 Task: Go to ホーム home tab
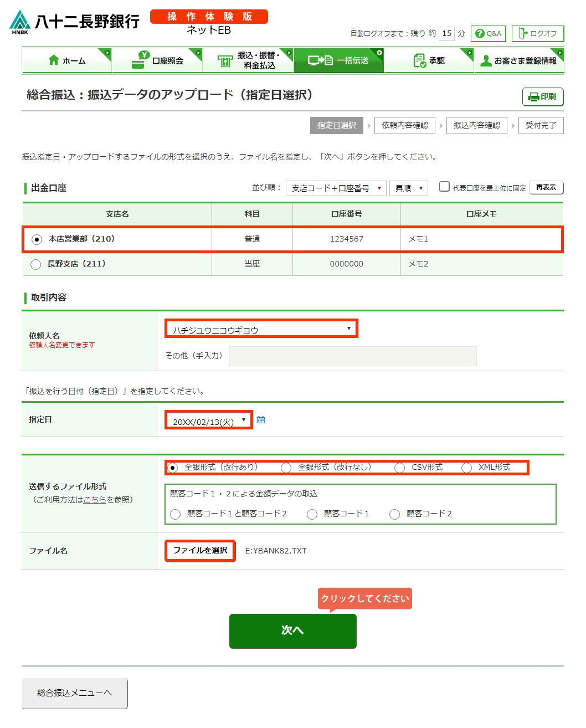pos(67,60)
